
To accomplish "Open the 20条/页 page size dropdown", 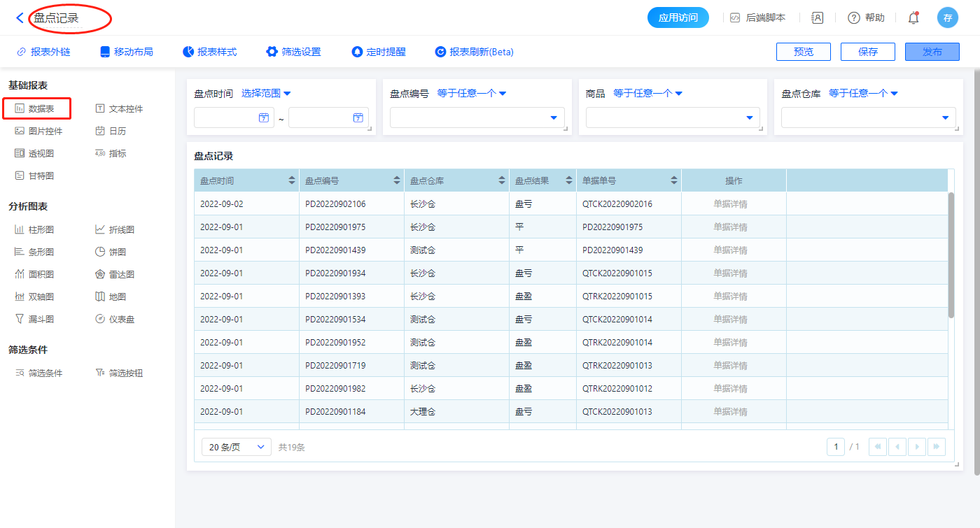I will coord(236,447).
